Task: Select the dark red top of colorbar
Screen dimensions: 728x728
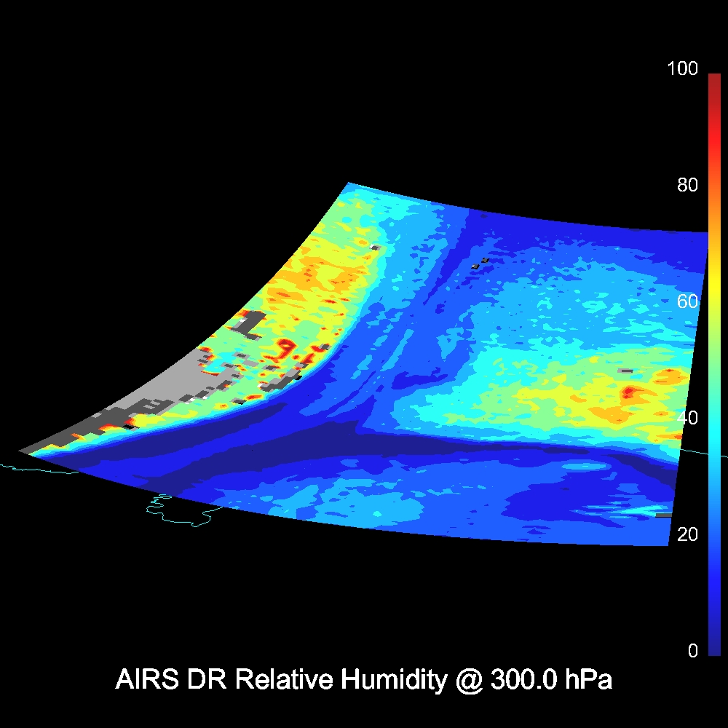Action: pyautogui.click(x=713, y=79)
